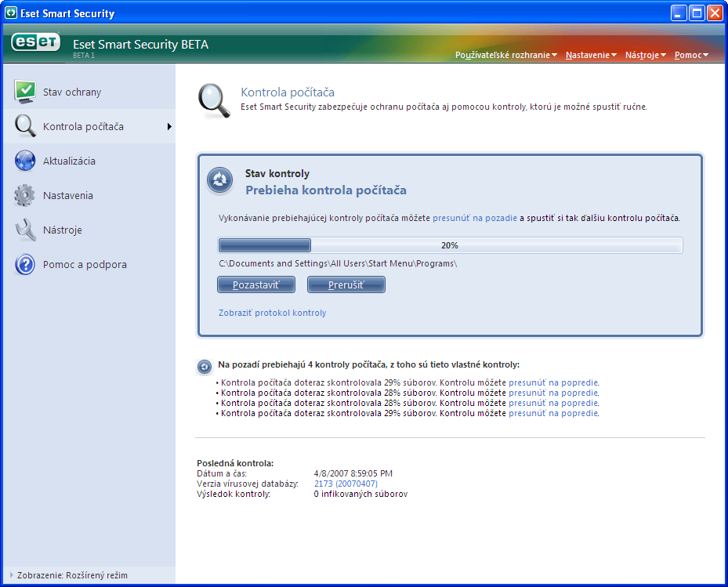The image size is (728, 587).
Task: Click the Pomoc a podpora question mark icon
Action: [25, 264]
